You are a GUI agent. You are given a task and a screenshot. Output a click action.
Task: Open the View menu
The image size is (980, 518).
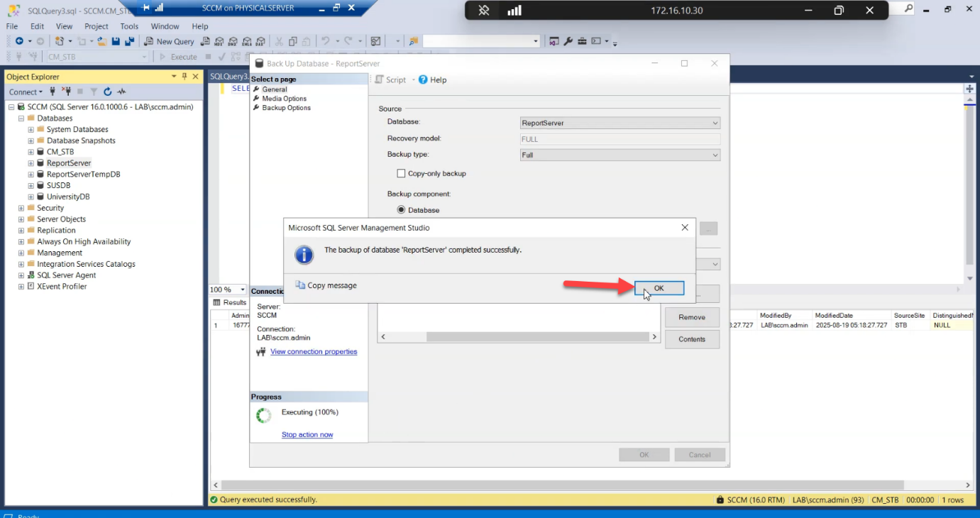[64, 26]
